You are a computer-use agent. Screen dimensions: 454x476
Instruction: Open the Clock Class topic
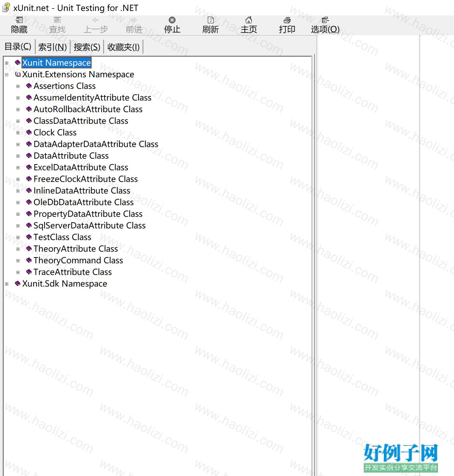click(55, 132)
